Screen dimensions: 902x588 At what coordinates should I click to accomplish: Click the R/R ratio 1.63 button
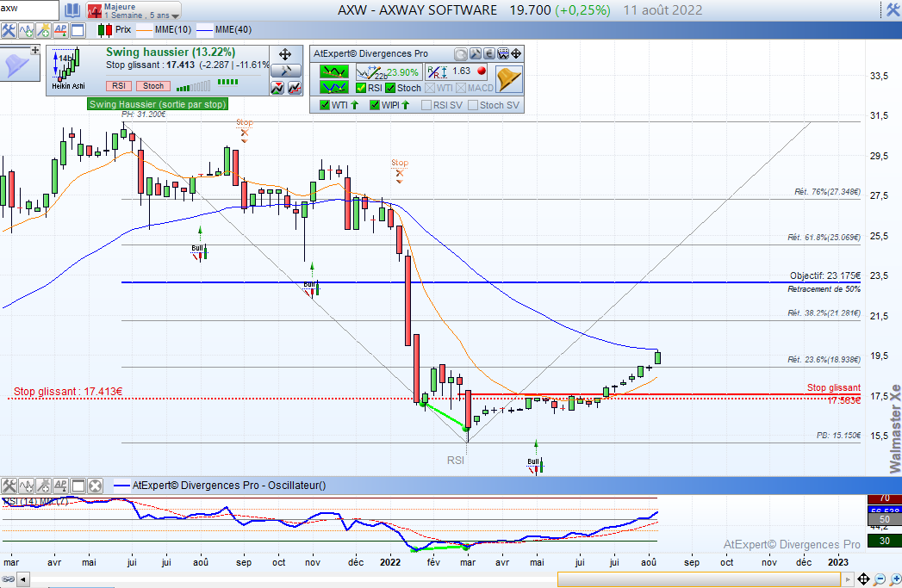click(x=457, y=71)
